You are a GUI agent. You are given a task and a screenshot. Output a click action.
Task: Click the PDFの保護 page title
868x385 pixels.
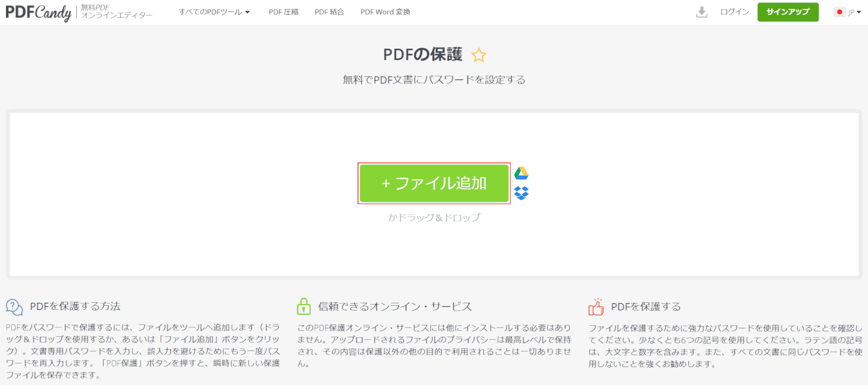click(x=423, y=55)
